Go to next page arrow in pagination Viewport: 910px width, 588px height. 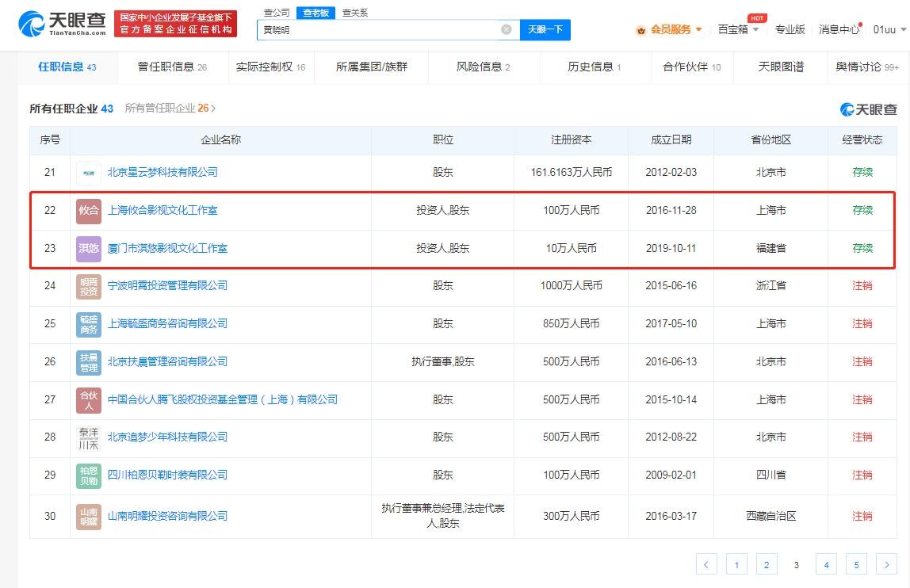click(x=886, y=564)
